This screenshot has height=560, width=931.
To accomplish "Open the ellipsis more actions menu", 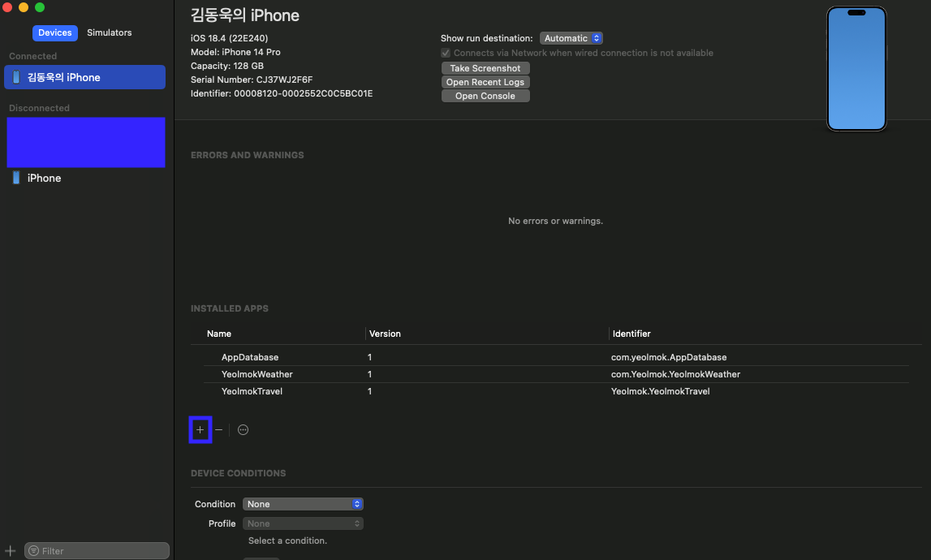I will pos(243,430).
